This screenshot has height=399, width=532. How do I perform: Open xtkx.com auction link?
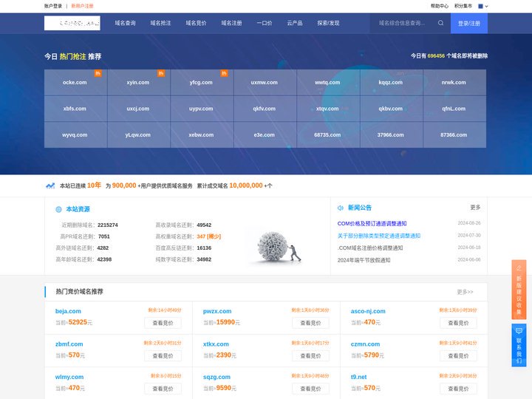tap(216, 344)
